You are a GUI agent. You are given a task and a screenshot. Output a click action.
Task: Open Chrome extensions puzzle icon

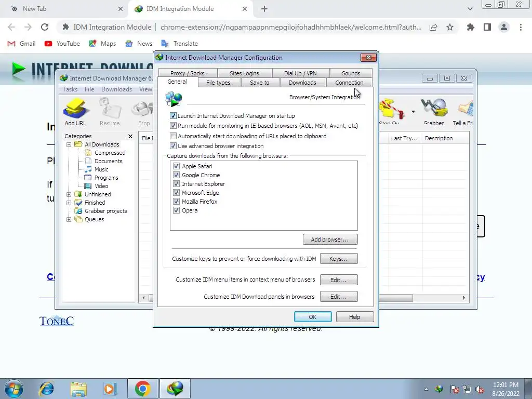pos(470,27)
